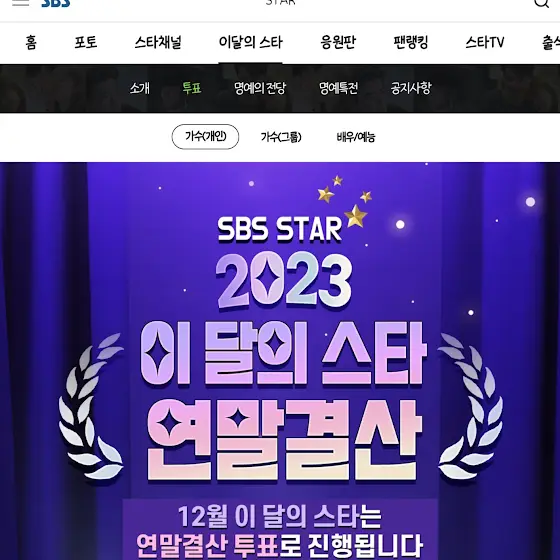Switch to 스타채널 tab

pos(158,42)
